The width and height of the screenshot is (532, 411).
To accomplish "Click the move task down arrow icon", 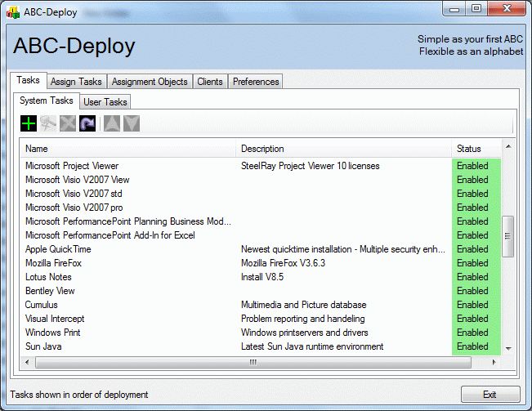I will pos(132,123).
